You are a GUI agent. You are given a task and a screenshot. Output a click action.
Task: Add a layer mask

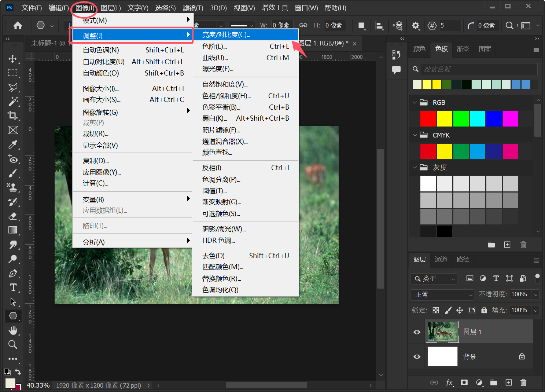[x=464, y=382]
